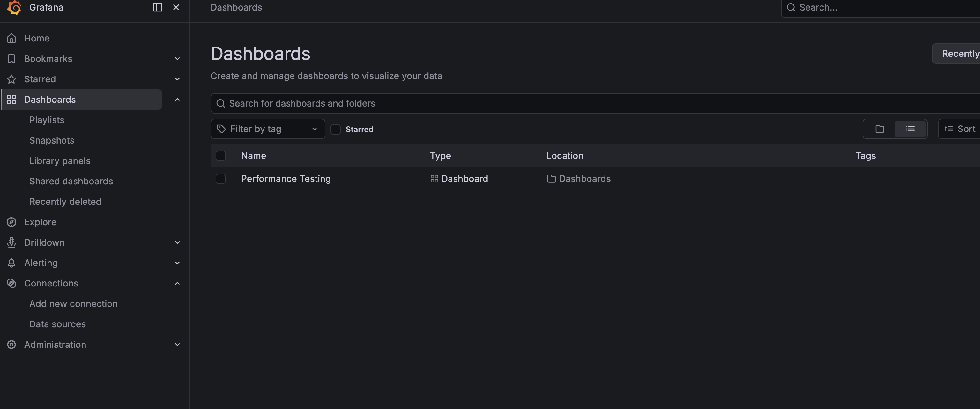
Task: Click the folder icon beside Dashboards location
Action: coord(551,179)
